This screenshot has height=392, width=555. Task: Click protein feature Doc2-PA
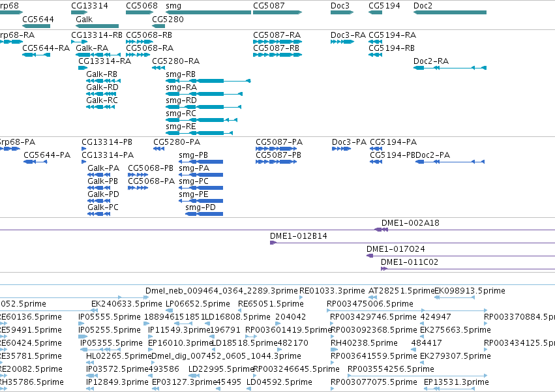coord(449,162)
